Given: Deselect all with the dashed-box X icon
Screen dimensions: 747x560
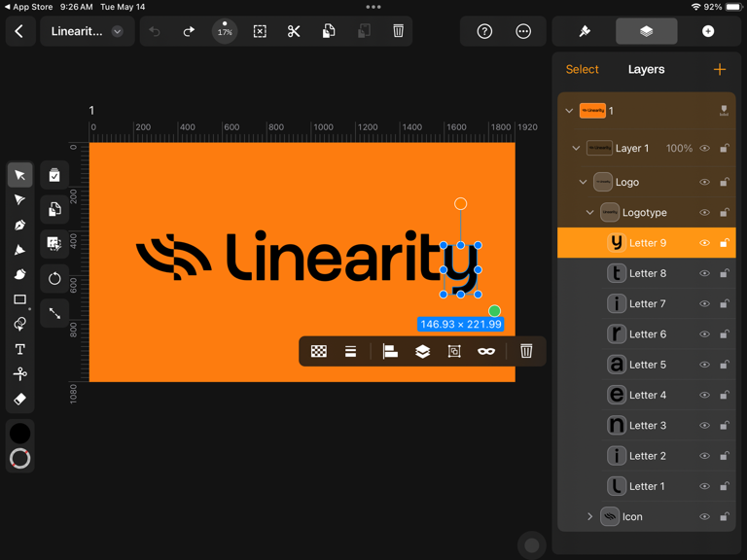Looking at the screenshot, I should click(x=260, y=31).
